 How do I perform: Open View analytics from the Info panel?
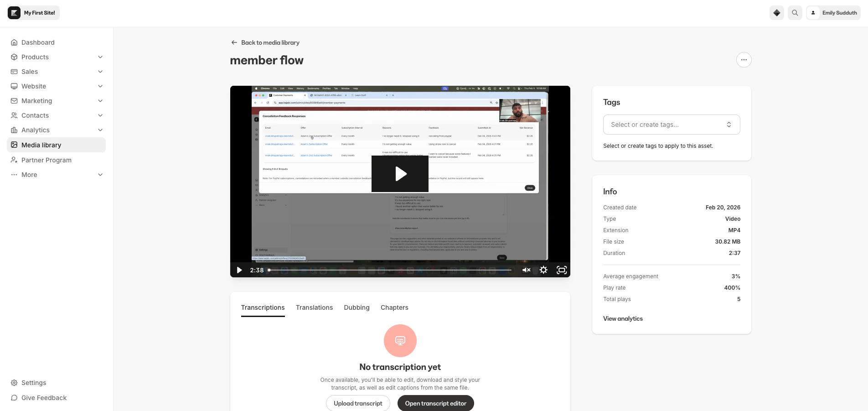[623, 318]
